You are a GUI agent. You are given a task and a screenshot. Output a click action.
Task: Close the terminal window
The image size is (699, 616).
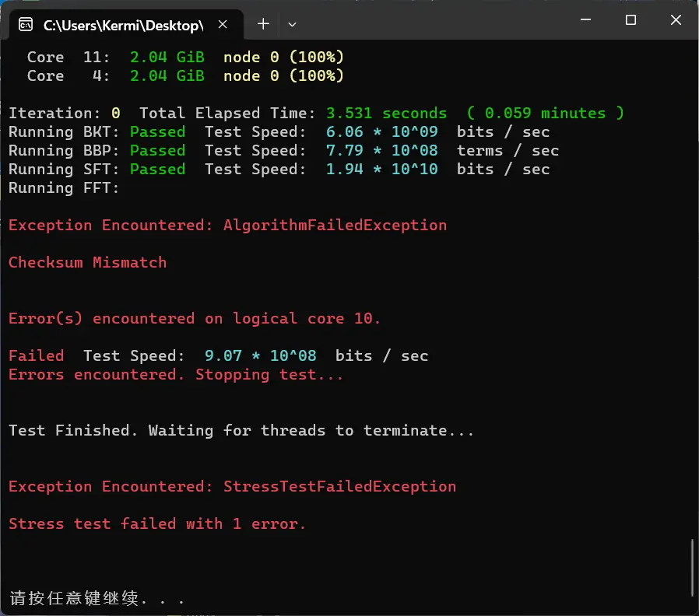point(676,20)
